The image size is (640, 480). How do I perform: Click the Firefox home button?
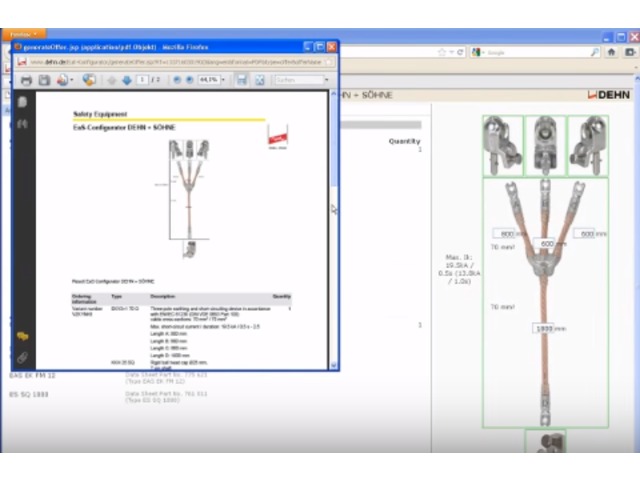tap(611, 52)
